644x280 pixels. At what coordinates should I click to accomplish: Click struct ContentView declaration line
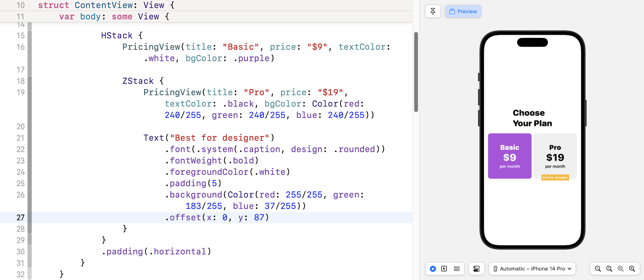[106, 5]
